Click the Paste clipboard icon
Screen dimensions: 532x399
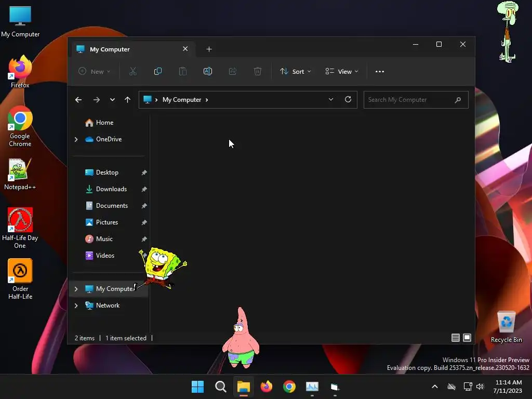[x=183, y=72]
